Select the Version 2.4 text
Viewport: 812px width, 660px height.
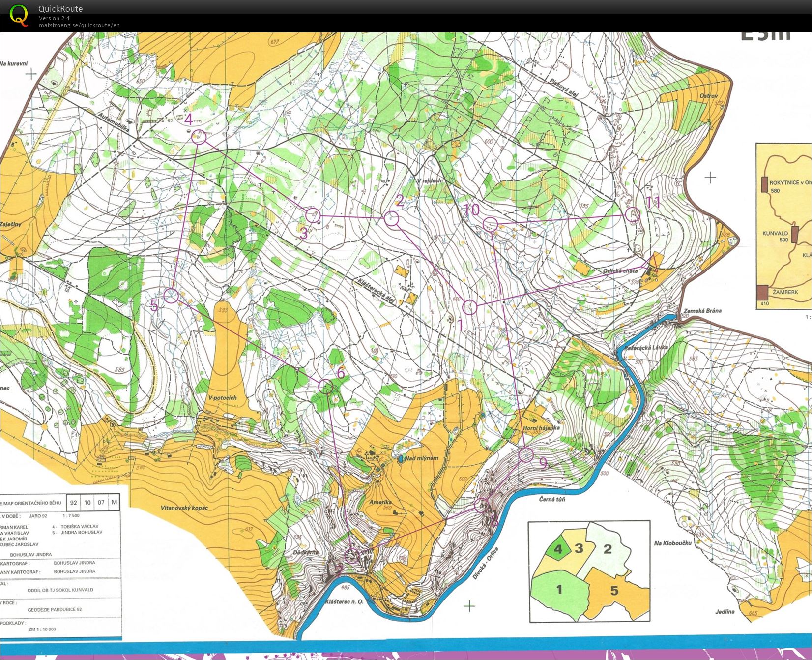click(55, 18)
